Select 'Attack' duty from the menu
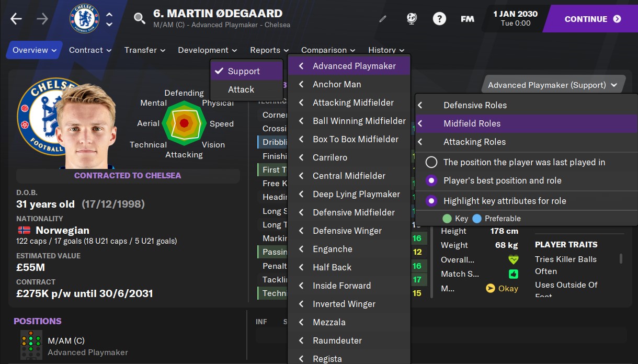The image size is (638, 364). 240,89
